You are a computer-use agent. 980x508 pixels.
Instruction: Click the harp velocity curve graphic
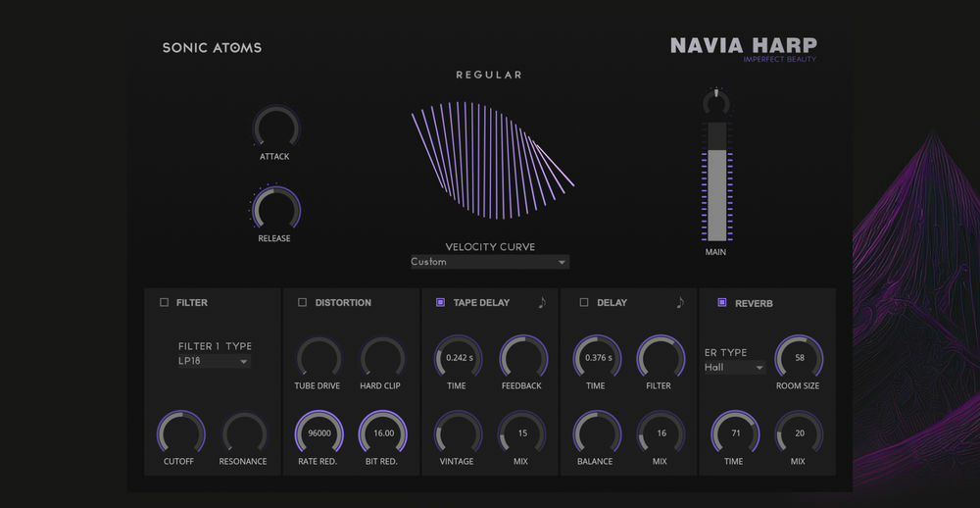pyautogui.click(x=493, y=161)
